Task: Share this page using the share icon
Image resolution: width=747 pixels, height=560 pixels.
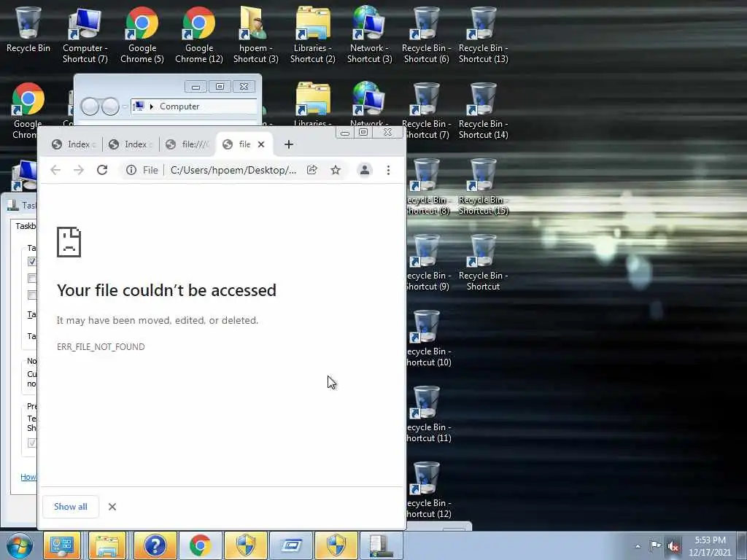Action: tap(312, 170)
